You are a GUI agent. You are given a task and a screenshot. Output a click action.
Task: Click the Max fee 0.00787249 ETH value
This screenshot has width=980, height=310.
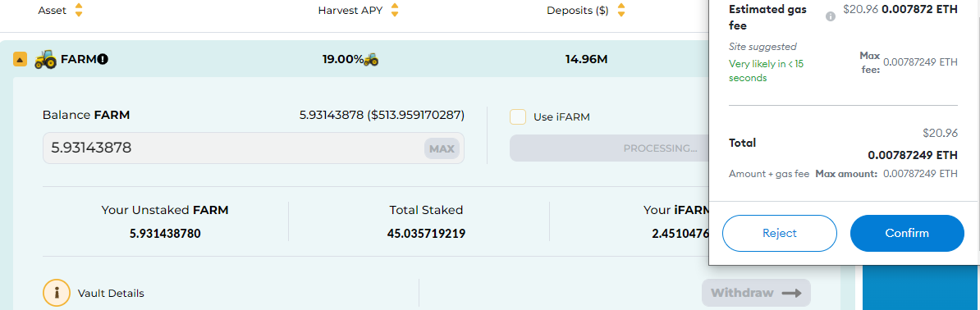920,62
